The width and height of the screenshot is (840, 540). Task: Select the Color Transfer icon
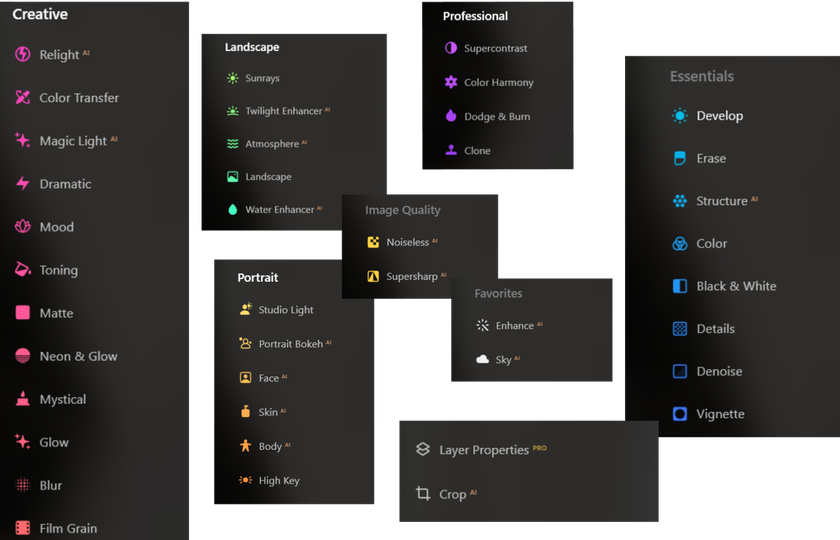(22, 97)
